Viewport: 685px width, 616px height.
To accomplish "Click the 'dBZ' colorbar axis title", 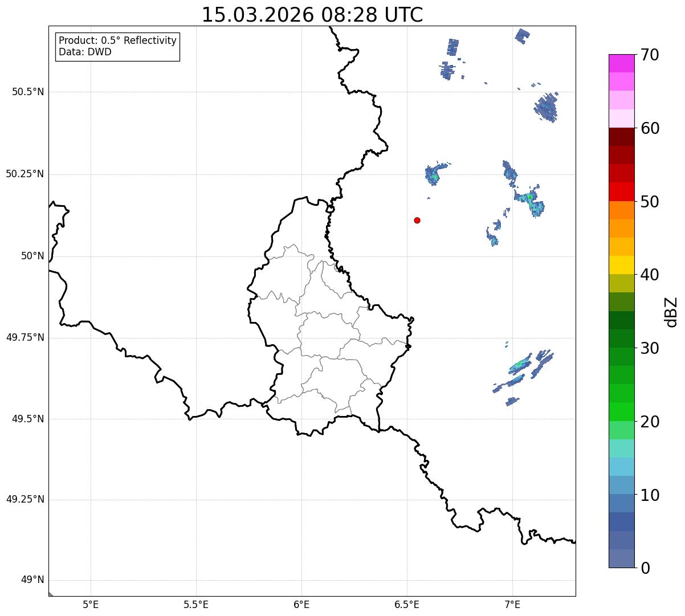I will [x=671, y=312].
